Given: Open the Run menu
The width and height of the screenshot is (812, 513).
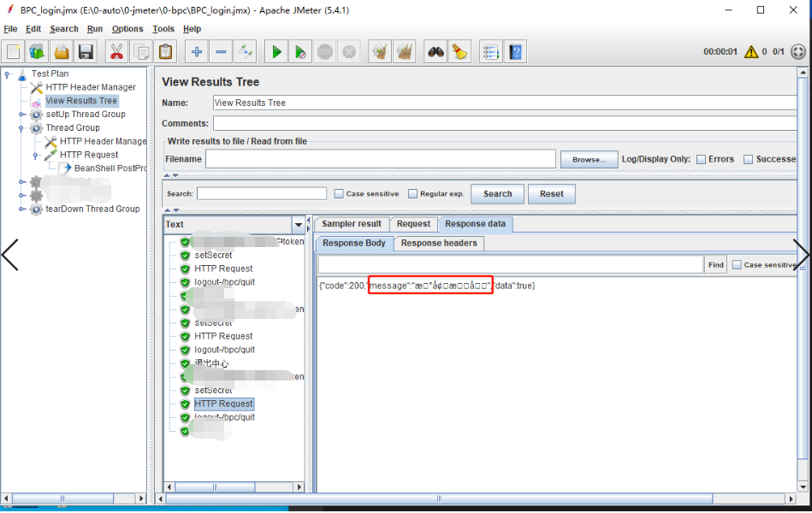Looking at the screenshot, I should (95, 29).
